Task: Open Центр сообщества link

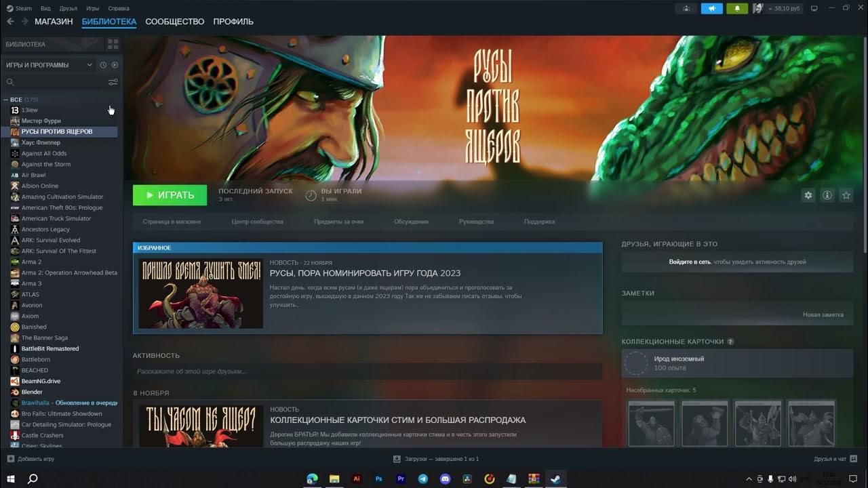Action: 257,222
